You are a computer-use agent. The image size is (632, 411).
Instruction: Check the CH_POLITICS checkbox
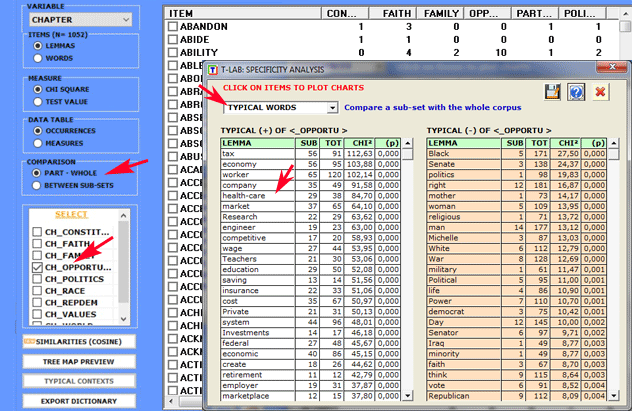coord(37,279)
